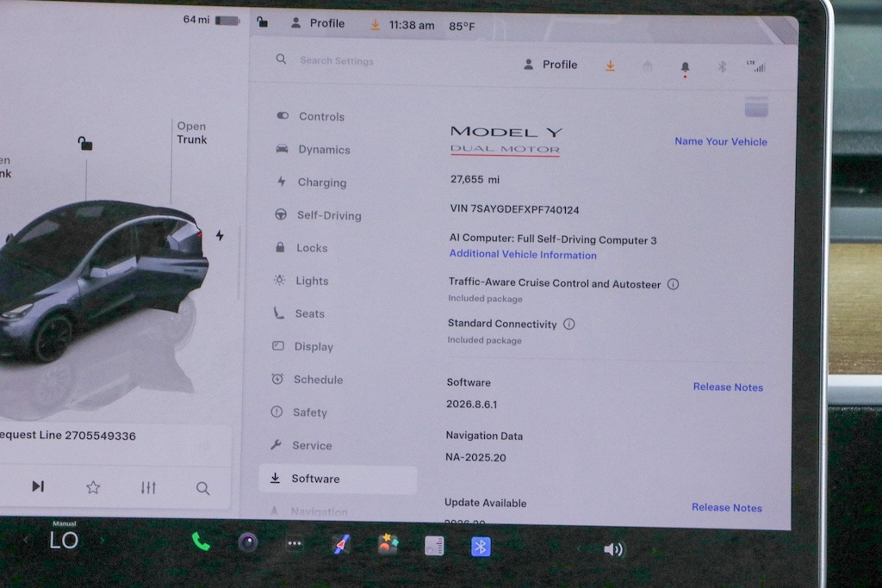The width and height of the screenshot is (882, 588).
Task: Open the blue Bluetooth app icon in dock
Action: point(481,547)
